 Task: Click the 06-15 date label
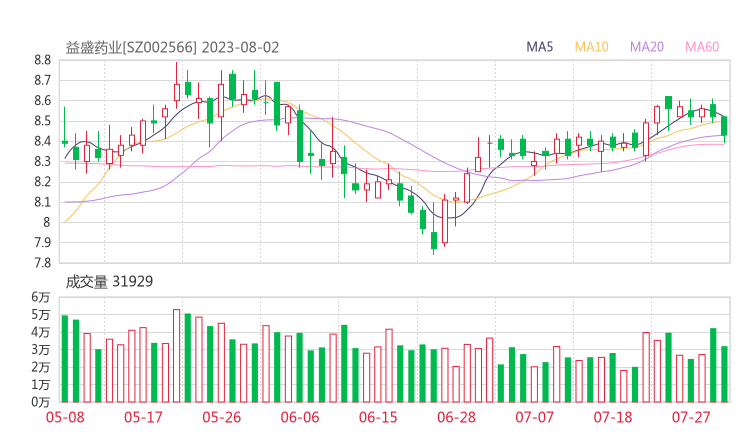click(x=378, y=417)
